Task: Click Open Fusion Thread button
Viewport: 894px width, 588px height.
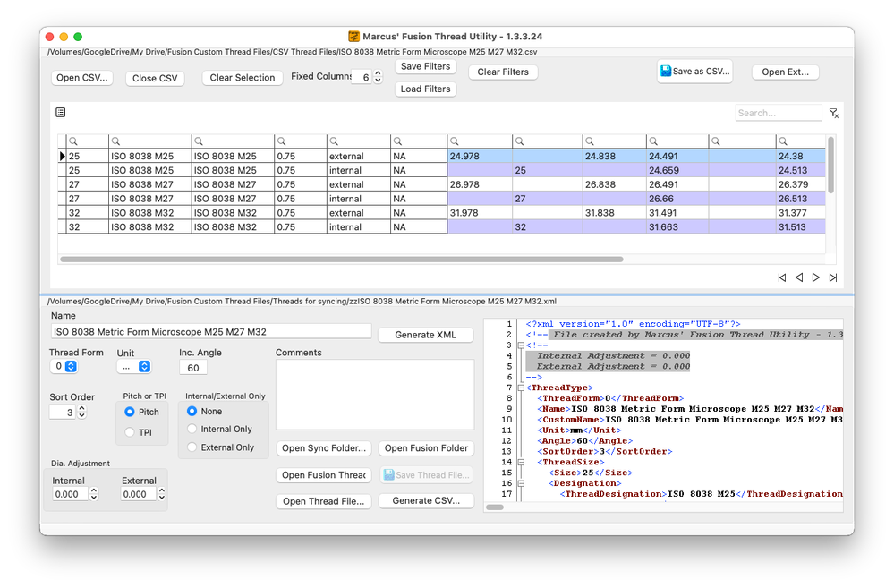Action: (324, 475)
